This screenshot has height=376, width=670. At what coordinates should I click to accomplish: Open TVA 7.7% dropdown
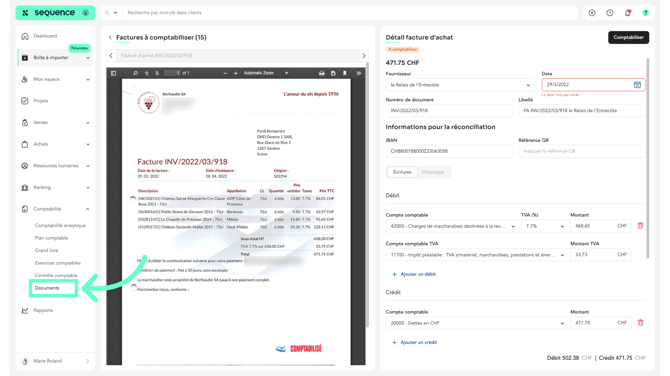click(545, 226)
